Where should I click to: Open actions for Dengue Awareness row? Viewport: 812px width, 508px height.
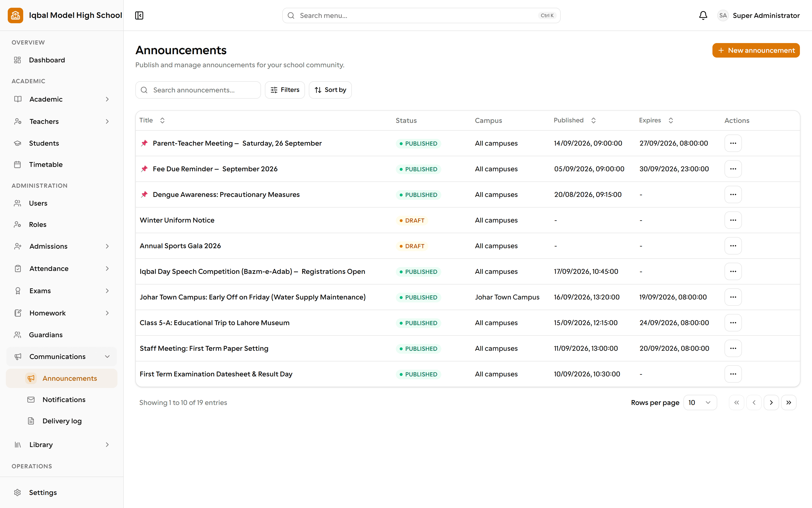(733, 194)
